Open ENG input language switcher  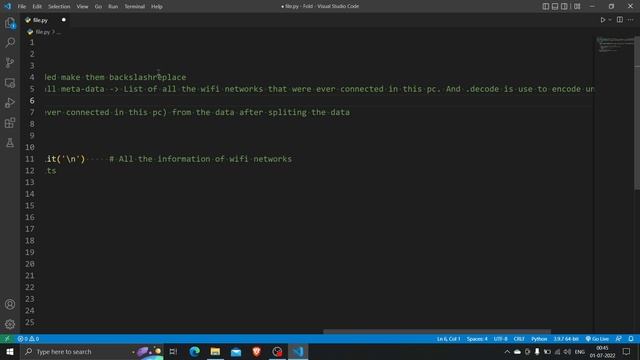point(580,351)
